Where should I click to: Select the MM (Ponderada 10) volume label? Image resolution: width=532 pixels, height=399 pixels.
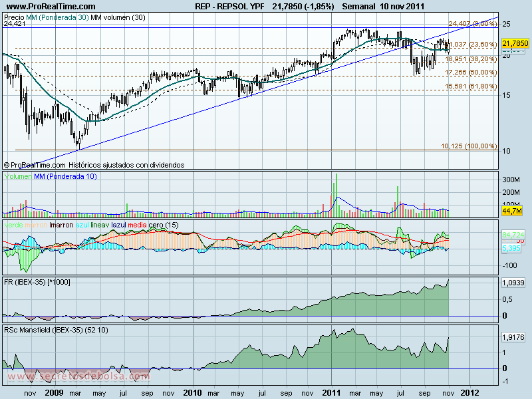(x=65, y=176)
